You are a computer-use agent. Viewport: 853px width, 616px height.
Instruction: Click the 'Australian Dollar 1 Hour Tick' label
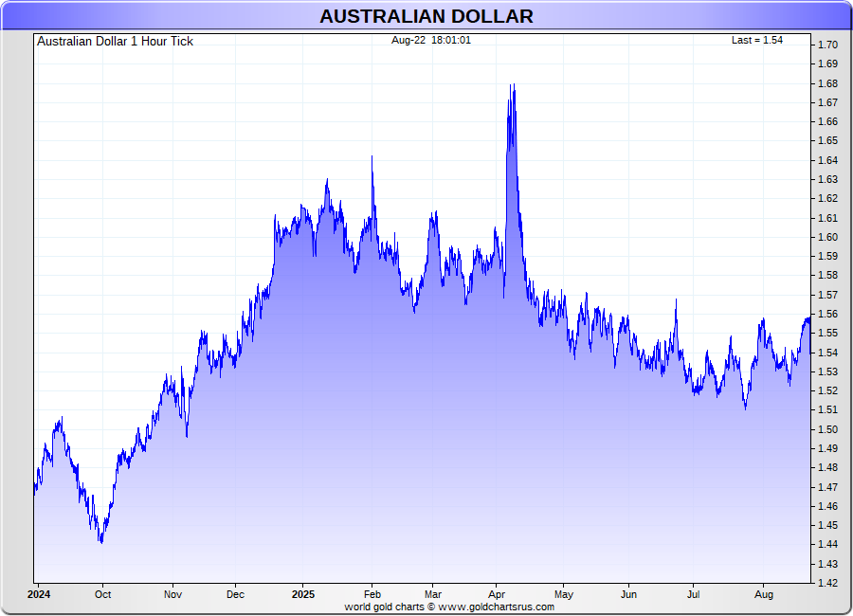tap(115, 42)
